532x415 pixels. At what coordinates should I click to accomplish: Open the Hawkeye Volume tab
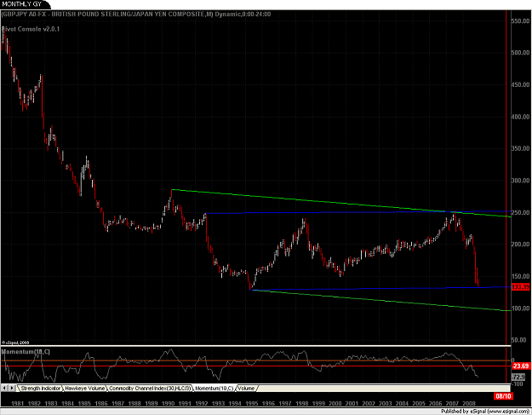pos(85,389)
